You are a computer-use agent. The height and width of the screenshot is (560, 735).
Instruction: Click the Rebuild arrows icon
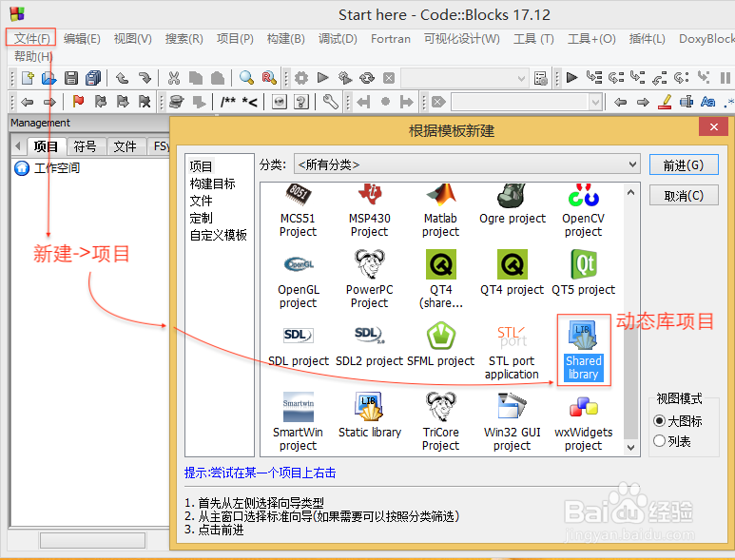(367, 78)
